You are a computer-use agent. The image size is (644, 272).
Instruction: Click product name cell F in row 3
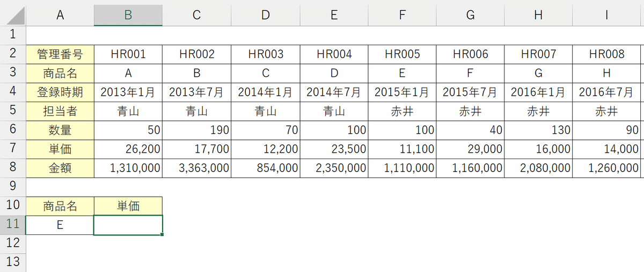tap(470, 73)
